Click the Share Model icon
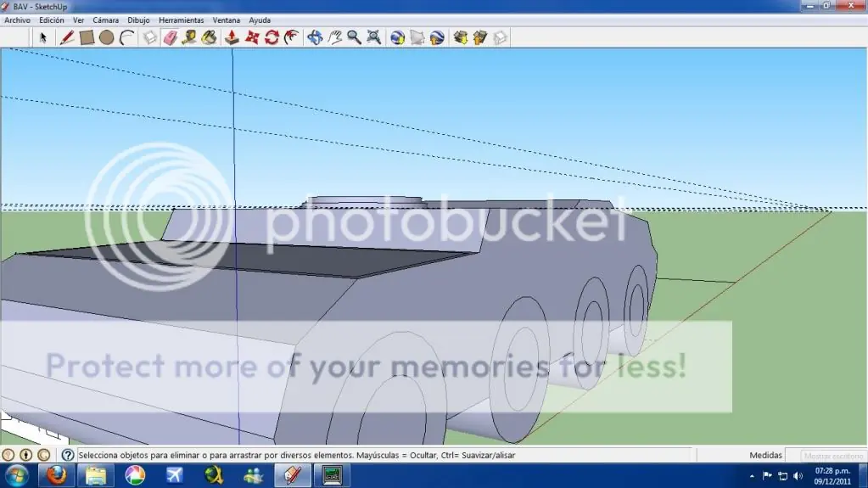Viewport: 868px width, 488px height. click(479, 37)
